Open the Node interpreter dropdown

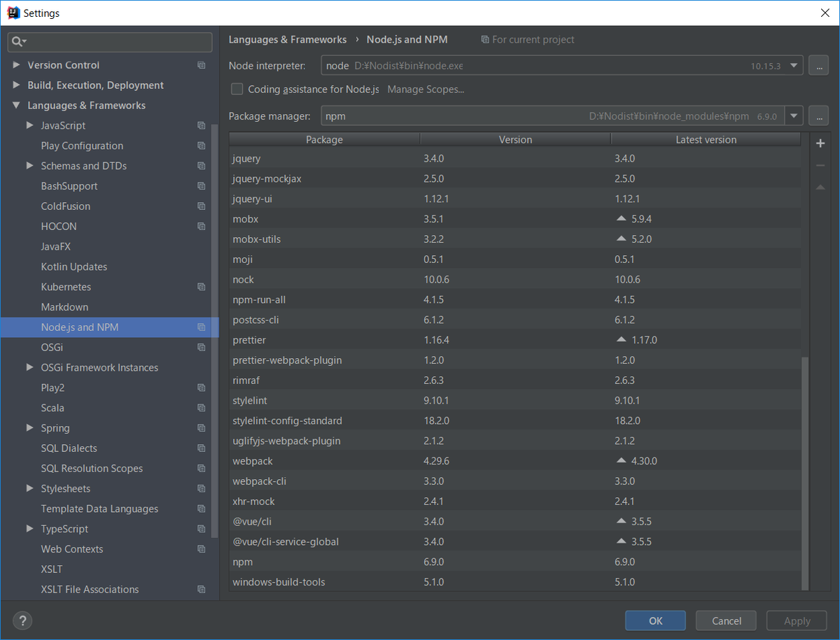[x=794, y=66]
